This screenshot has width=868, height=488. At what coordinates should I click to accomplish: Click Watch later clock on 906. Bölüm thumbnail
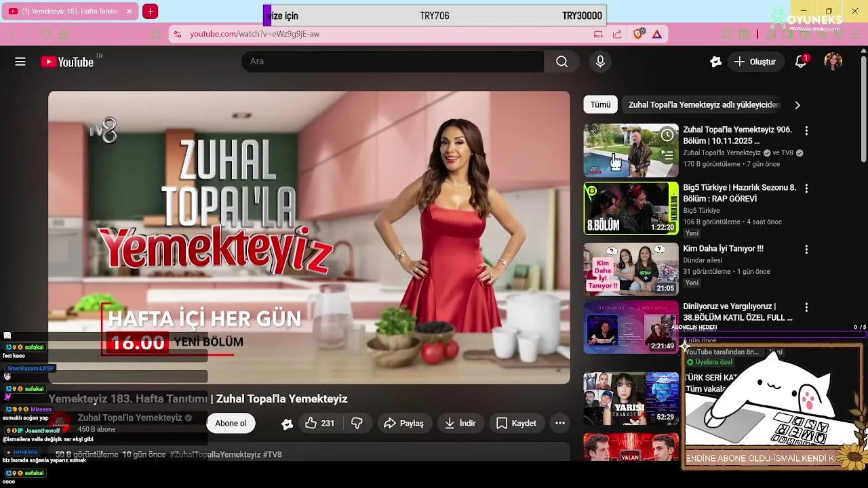coord(667,135)
